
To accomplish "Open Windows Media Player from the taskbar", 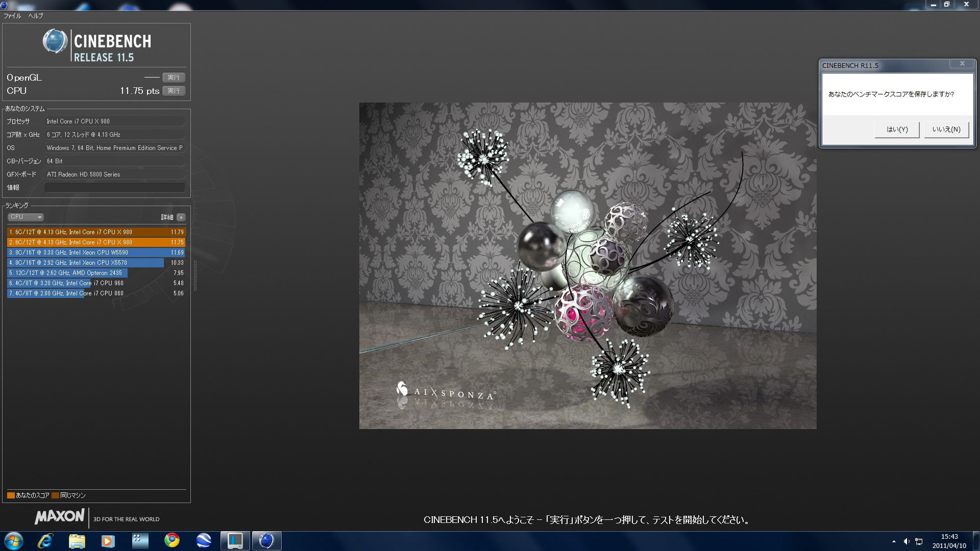I will 108,540.
